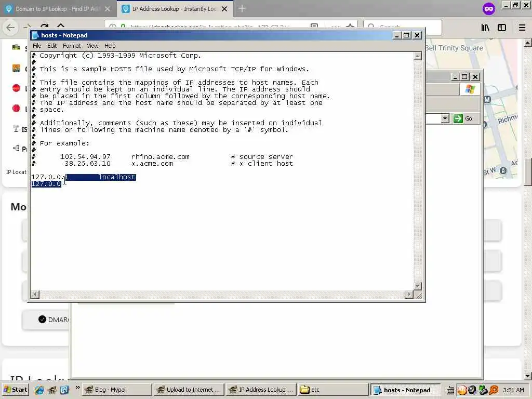532x399 pixels.
Task: Click the orange magnifier tray icon
Action: click(x=494, y=390)
